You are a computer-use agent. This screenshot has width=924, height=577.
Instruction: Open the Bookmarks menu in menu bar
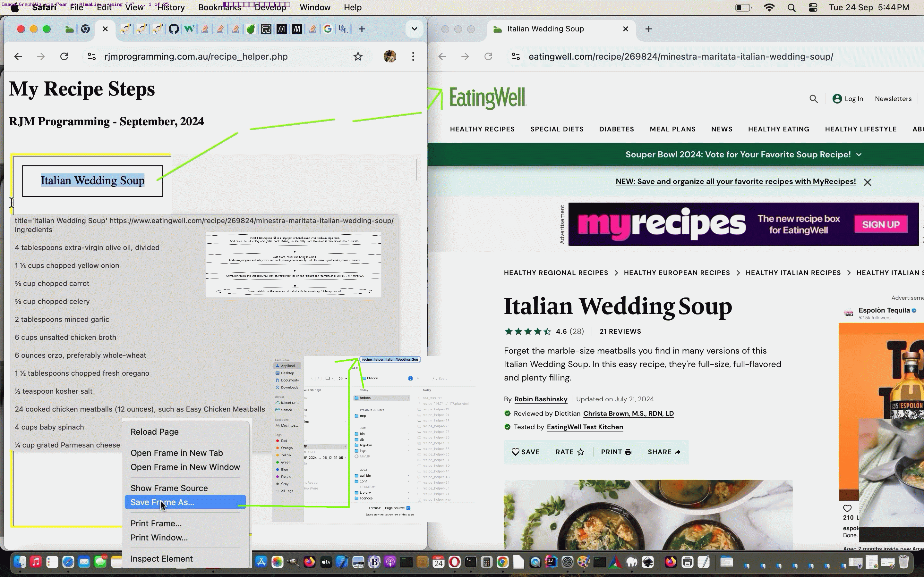tap(219, 8)
